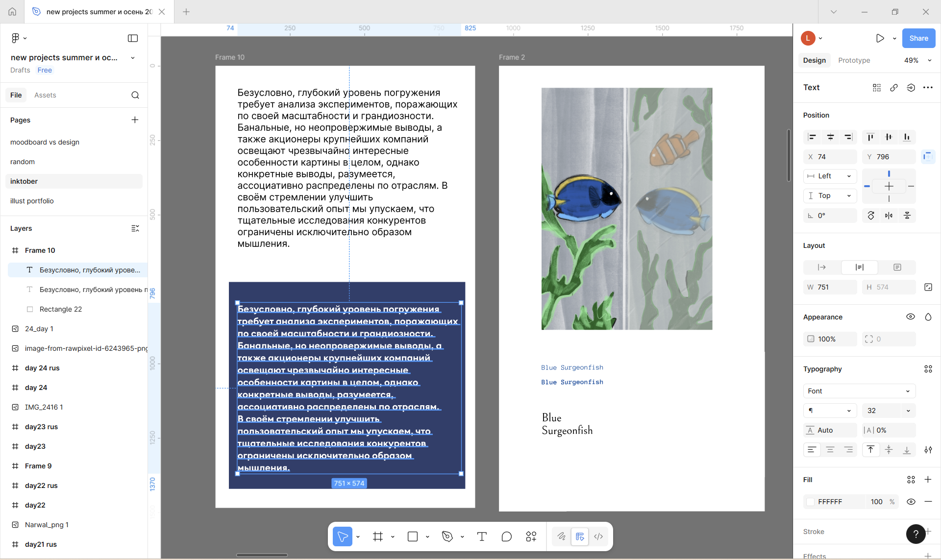Toggle Appearance visibility eye icon

coord(910,317)
